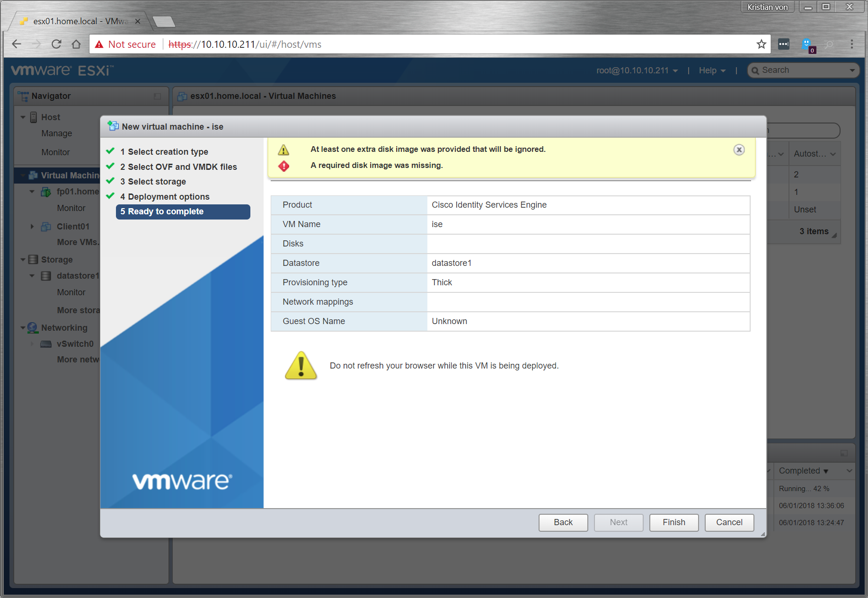
Task: Click the 'Thick' provisioning value
Action: tap(442, 282)
